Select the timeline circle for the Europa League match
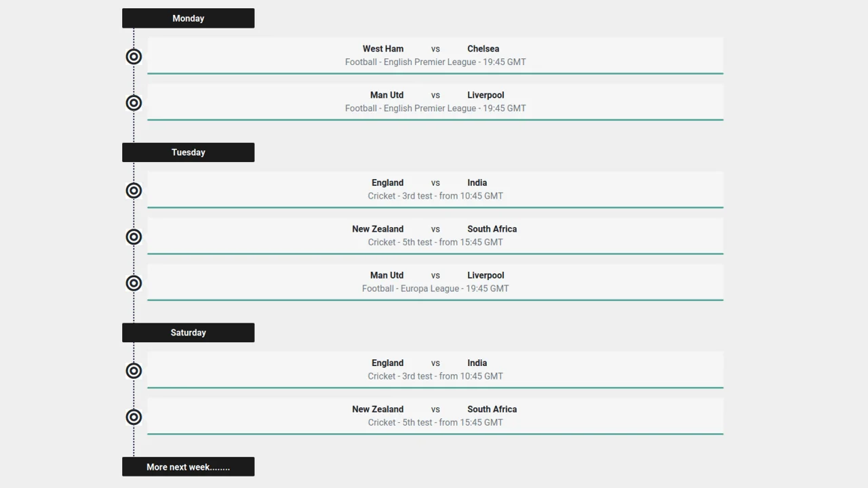This screenshot has height=488, width=868. tap(134, 283)
